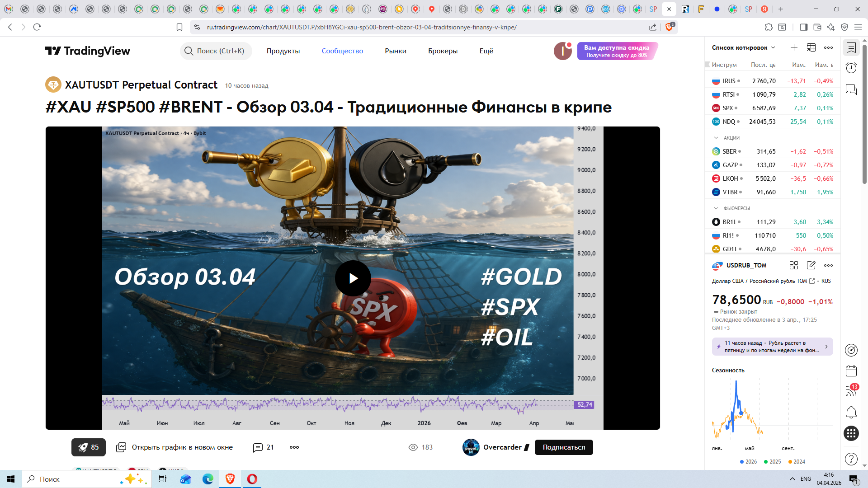Open the chat bubbles icon in the right sidebar
The image size is (868, 488).
pos(851,89)
